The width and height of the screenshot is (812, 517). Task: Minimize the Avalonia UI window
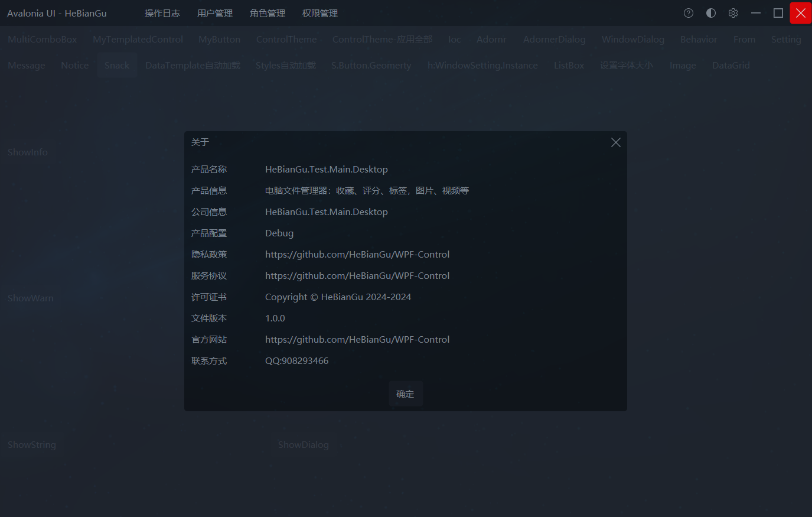(756, 13)
